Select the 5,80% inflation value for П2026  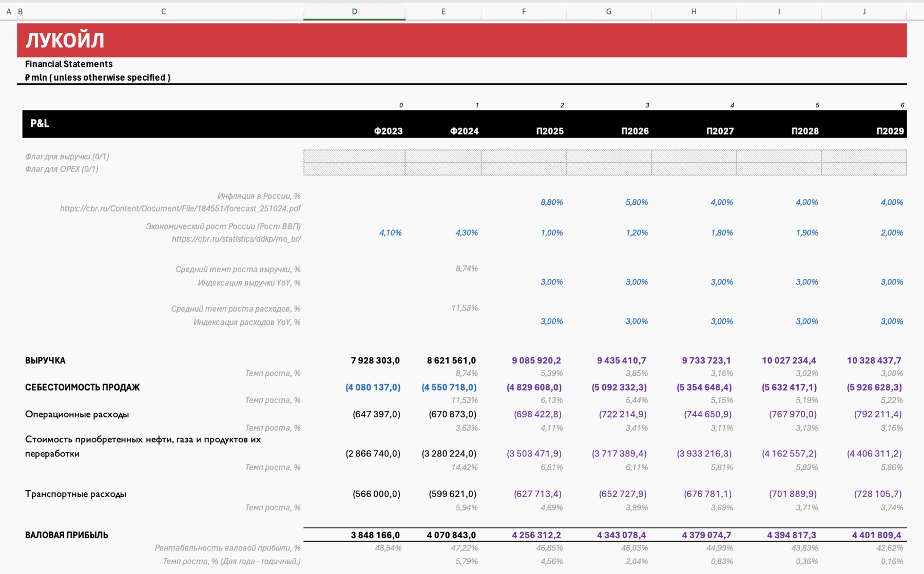[x=637, y=202]
